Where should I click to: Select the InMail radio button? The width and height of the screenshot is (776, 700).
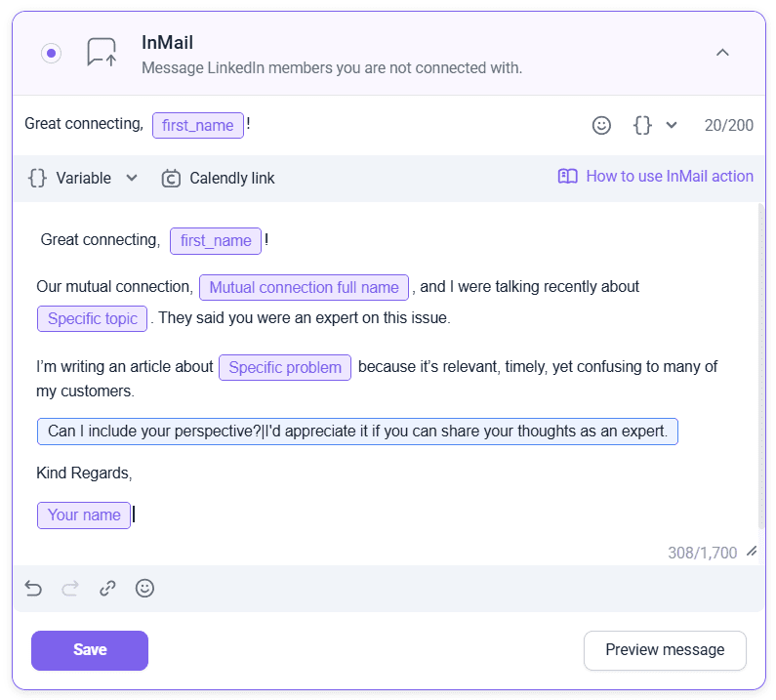pos(51,53)
